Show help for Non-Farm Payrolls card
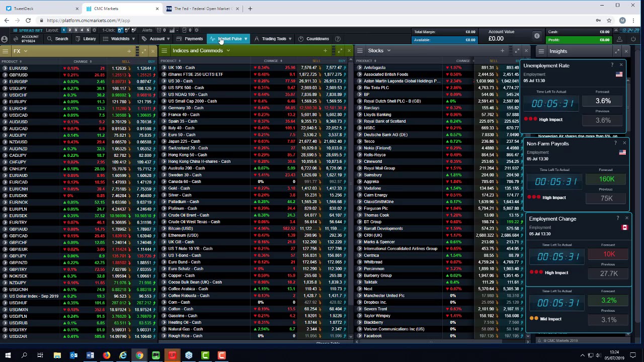 pyautogui.click(x=615, y=143)
